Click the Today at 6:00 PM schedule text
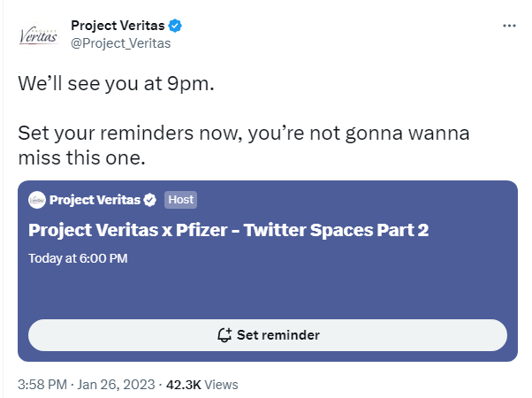 [x=78, y=258]
